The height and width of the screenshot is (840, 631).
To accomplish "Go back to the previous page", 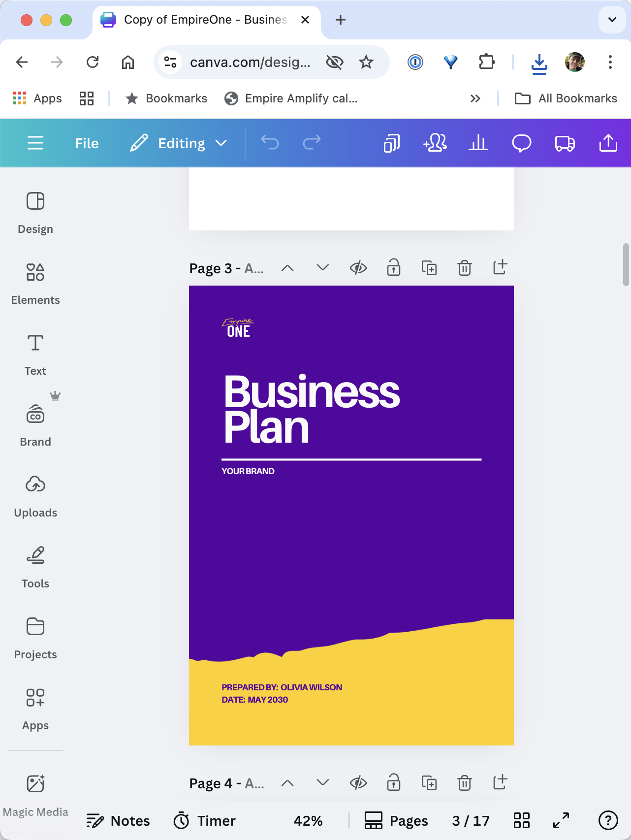I will coord(22,62).
